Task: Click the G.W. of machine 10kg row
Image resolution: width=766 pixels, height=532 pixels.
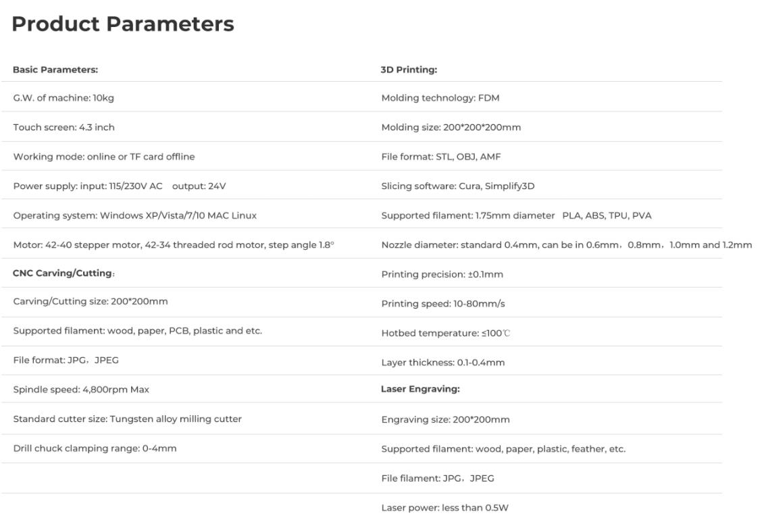Action: (x=63, y=98)
